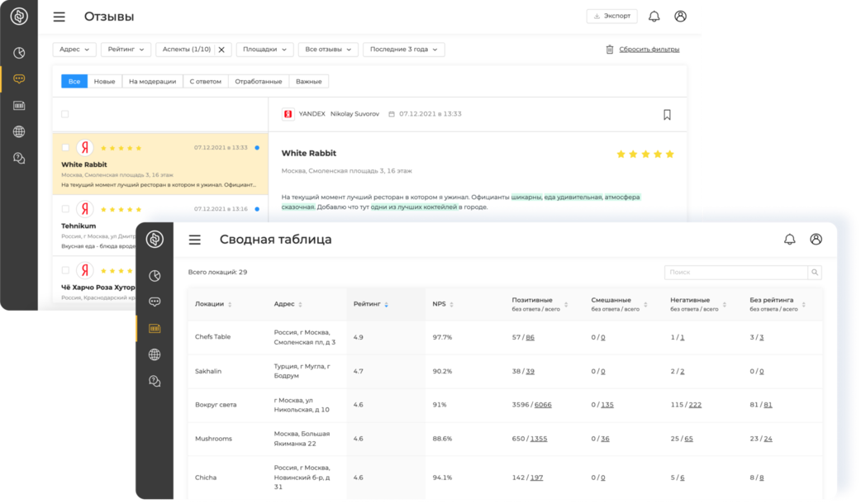Open support chat icon in Сводная таблица sidebar
Screen dimensions: 861x504
pyautogui.click(x=155, y=382)
